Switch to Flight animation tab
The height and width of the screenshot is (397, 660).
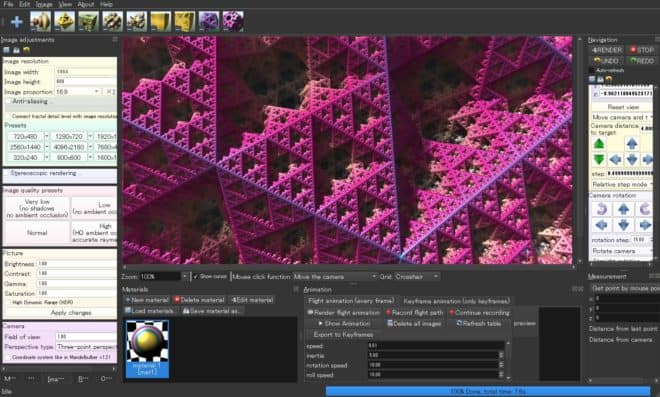coord(351,301)
